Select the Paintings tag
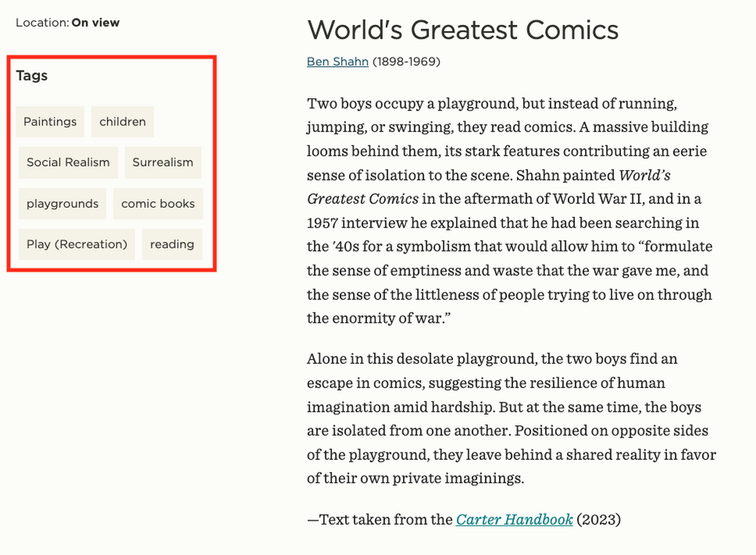 click(x=50, y=121)
